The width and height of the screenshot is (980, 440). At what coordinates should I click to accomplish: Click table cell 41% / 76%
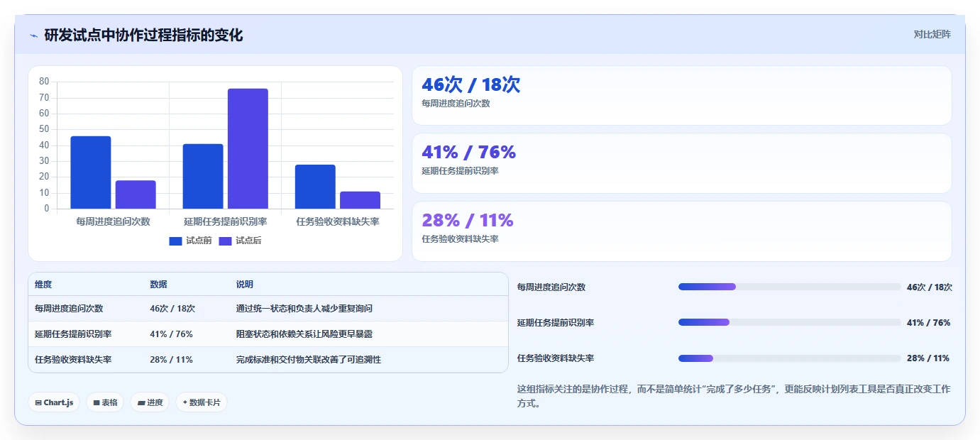[x=171, y=334]
